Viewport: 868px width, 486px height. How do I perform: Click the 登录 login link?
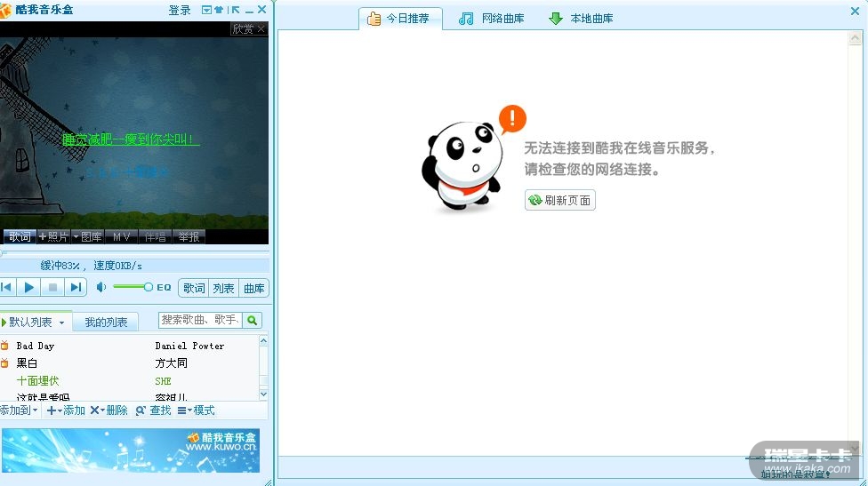180,10
